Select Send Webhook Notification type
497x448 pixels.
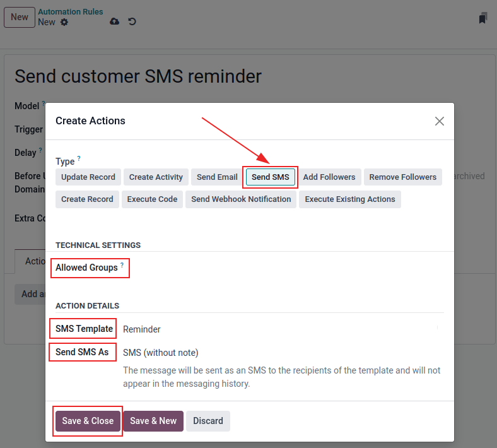241,199
